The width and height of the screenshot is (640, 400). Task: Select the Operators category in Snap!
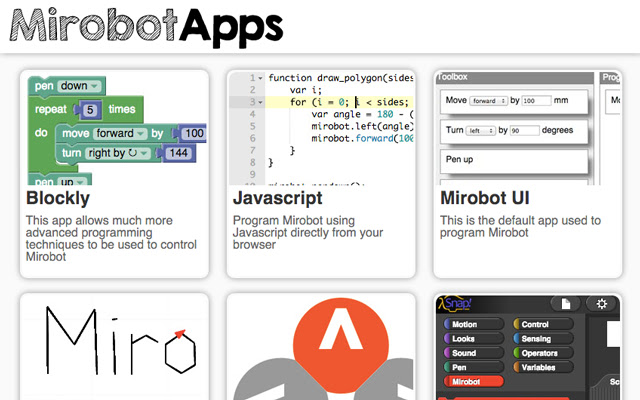(543, 353)
